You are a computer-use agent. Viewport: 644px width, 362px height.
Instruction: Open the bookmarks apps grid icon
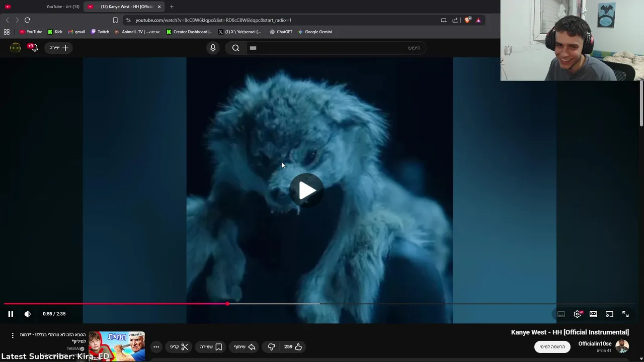7,32
